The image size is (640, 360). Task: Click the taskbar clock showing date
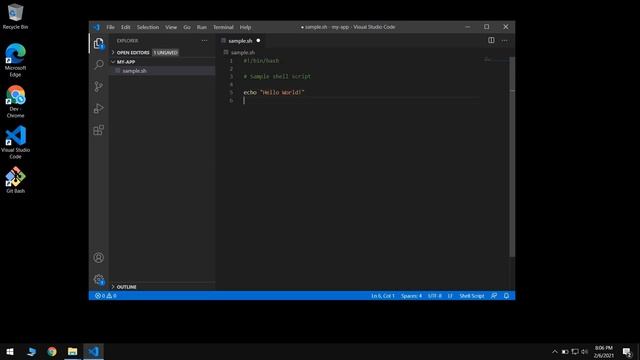[603, 351]
